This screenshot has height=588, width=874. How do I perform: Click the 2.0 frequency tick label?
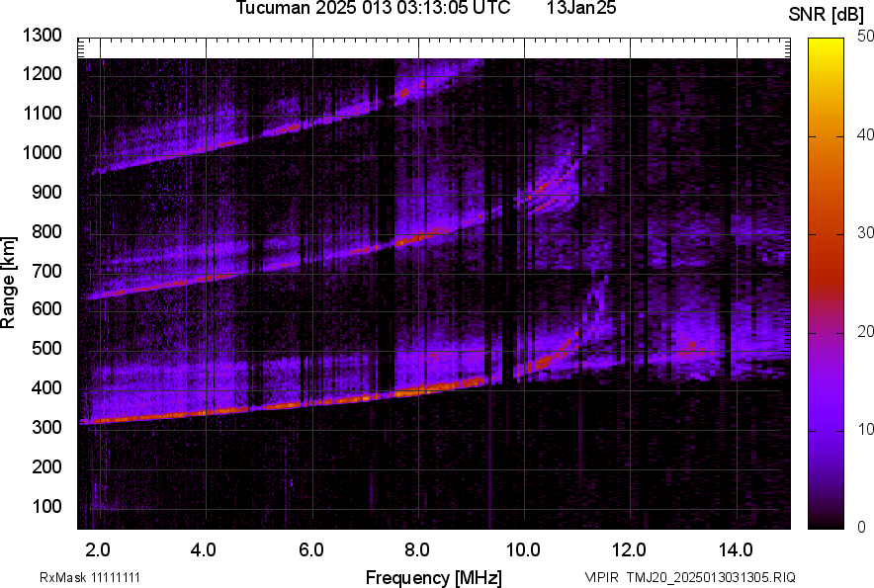(98, 549)
